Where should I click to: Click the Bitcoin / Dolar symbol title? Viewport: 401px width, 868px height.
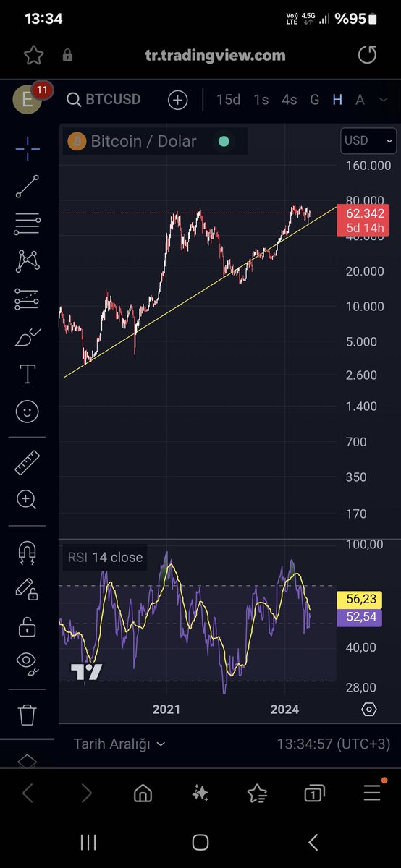coord(143,141)
